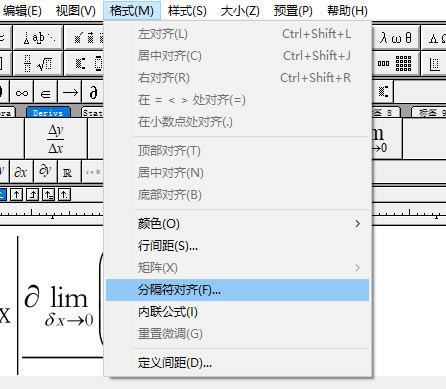Switch to the Derivs tab
The height and width of the screenshot is (389, 446).
click(x=48, y=112)
